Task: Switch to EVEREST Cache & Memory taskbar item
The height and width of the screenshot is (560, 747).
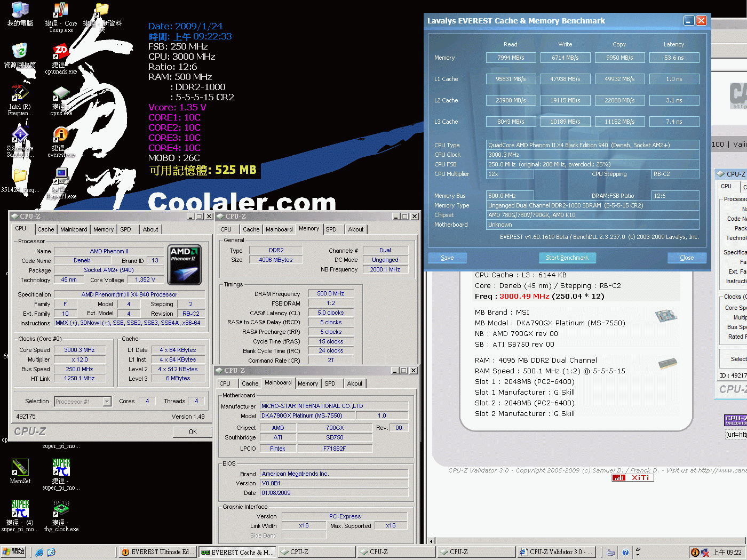Action: click(x=237, y=552)
